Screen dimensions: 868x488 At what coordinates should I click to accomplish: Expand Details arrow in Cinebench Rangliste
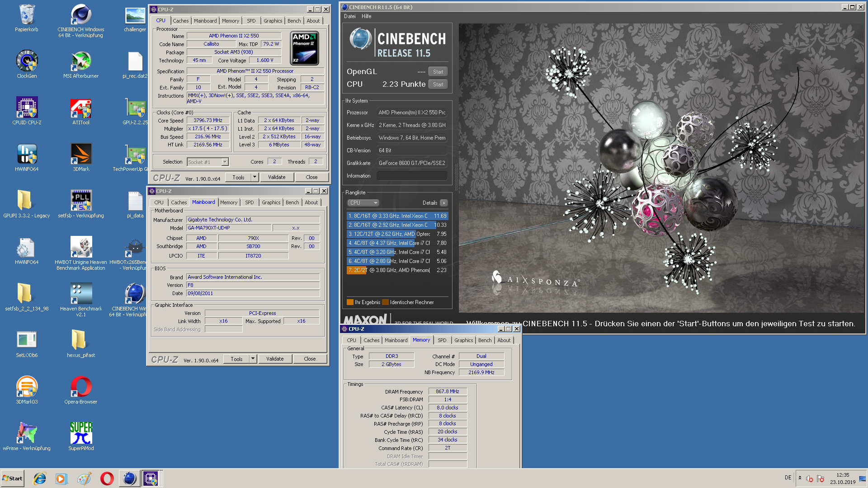pyautogui.click(x=444, y=203)
